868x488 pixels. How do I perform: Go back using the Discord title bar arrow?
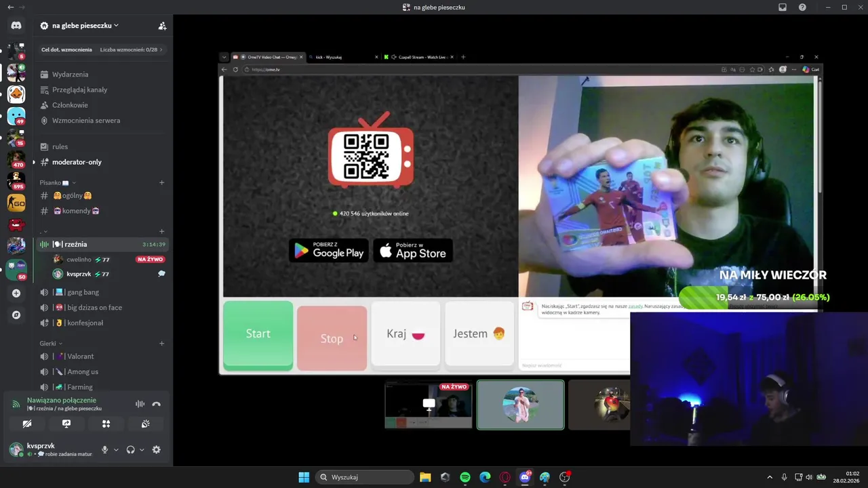click(x=10, y=7)
